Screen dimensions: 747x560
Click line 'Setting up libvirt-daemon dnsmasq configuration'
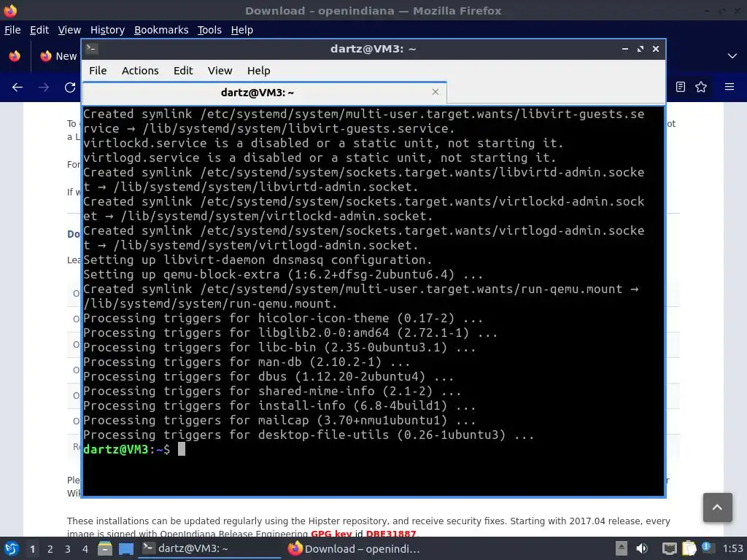[x=258, y=260]
